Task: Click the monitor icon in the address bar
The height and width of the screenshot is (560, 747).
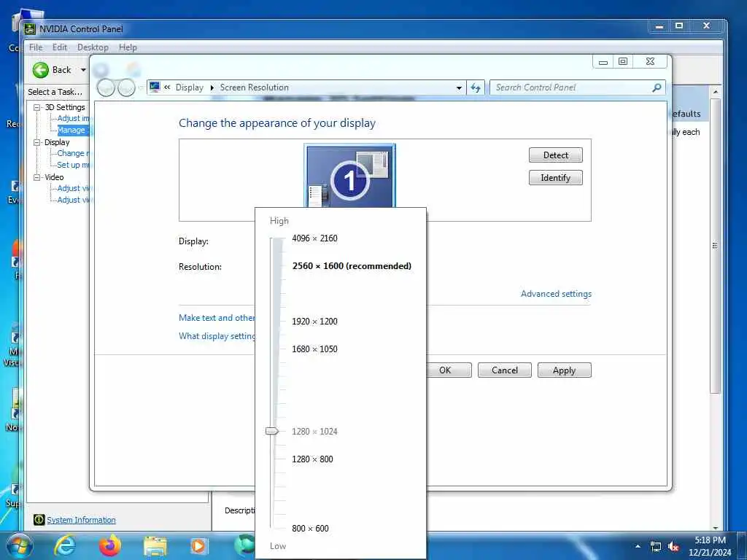Action: click(155, 87)
